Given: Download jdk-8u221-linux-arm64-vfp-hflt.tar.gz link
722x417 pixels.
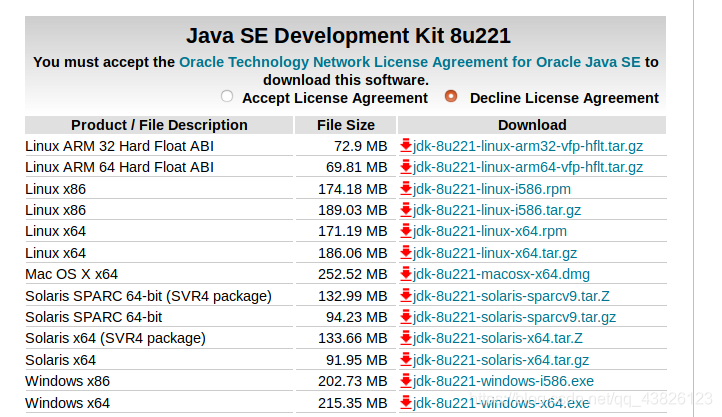Looking at the screenshot, I should click(528, 167).
